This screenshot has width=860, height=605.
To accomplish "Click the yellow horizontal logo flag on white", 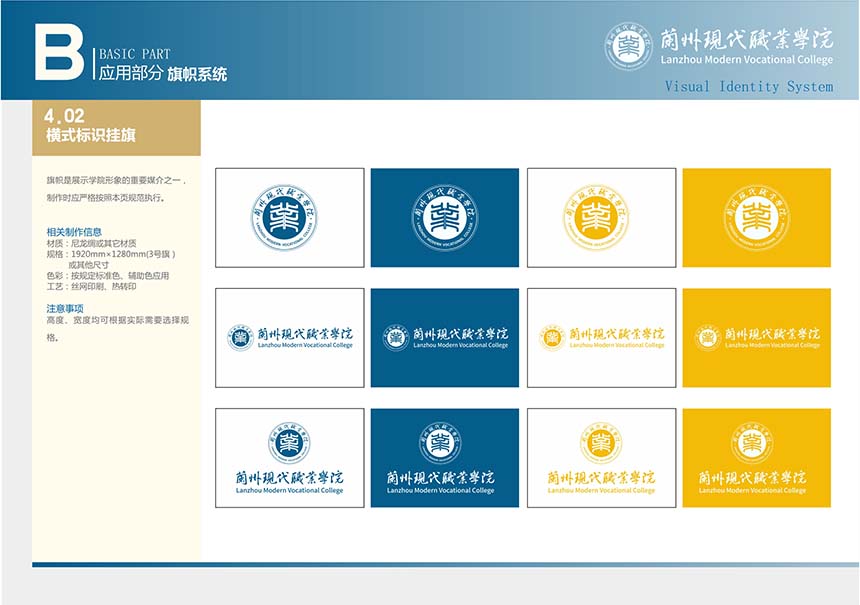I will coord(601,338).
